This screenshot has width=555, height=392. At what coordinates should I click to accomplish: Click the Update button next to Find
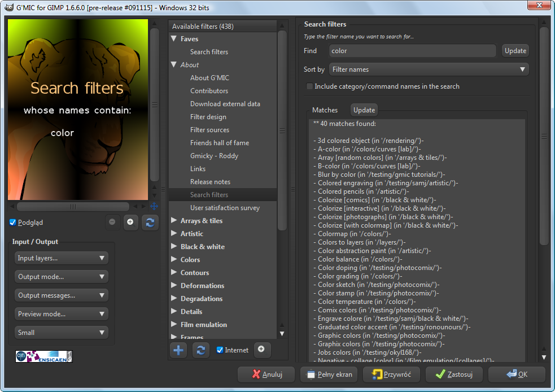coord(515,51)
